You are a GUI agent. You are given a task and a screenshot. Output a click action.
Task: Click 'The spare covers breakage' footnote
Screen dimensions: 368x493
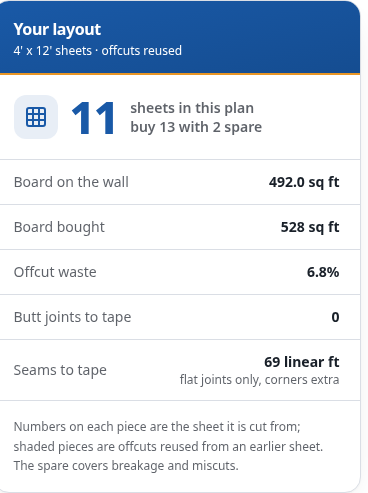pos(126,466)
